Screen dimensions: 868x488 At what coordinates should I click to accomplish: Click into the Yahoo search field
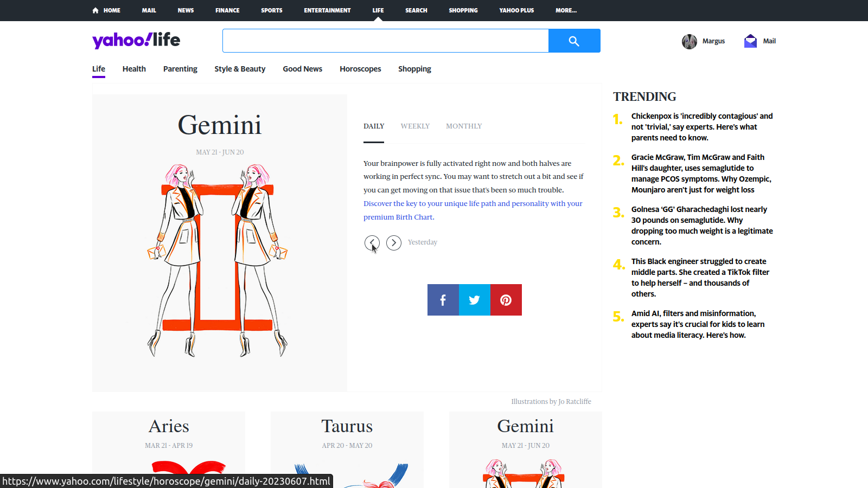(386, 41)
